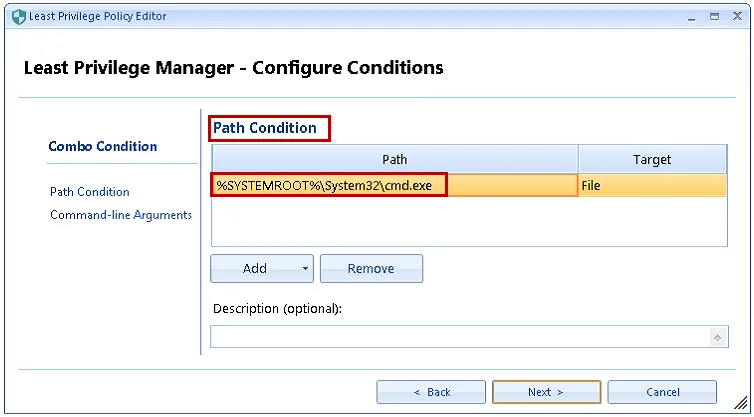Viewport: 754px width, 417px height.
Task: Click the File target cell
Action: (x=652, y=185)
